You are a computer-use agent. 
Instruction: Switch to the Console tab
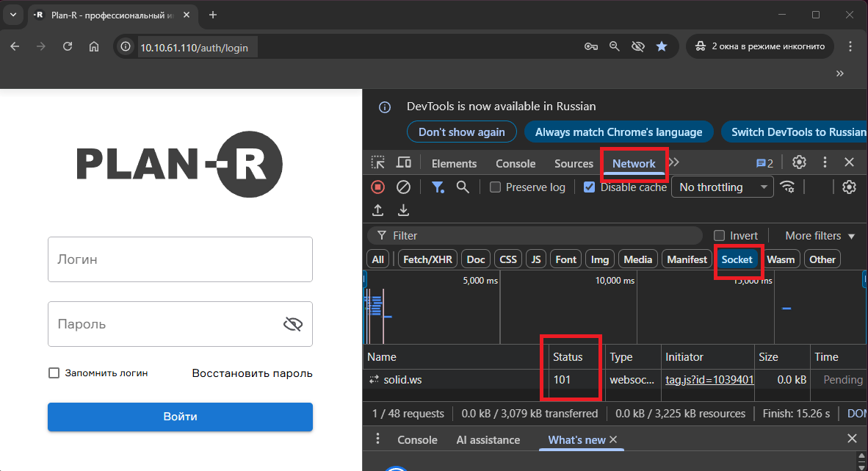[x=515, y=163]
